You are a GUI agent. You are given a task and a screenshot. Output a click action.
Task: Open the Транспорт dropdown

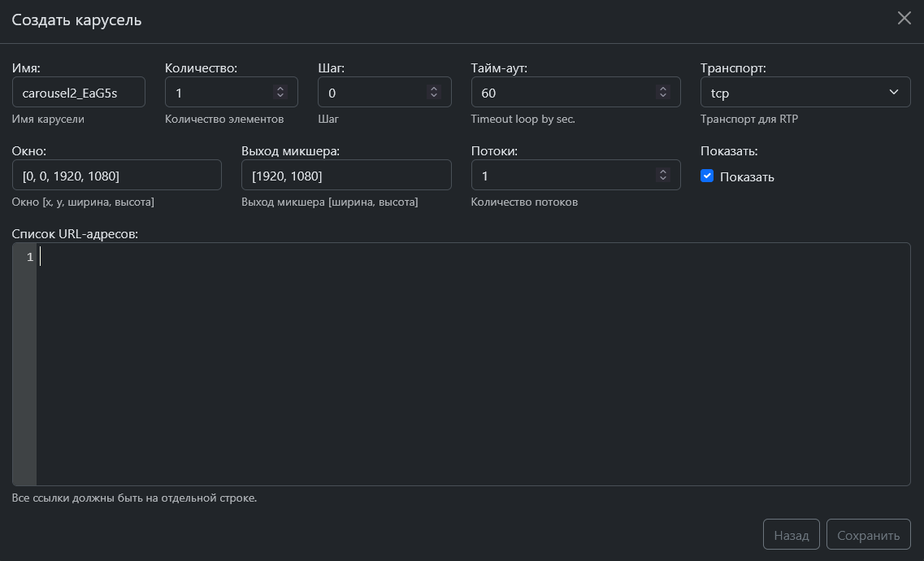point(805,93)
